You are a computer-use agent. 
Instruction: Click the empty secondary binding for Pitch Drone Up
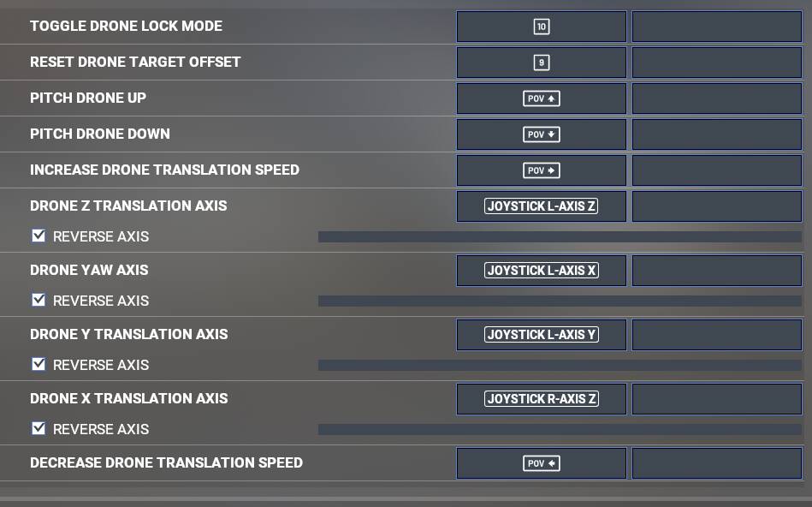717,98
